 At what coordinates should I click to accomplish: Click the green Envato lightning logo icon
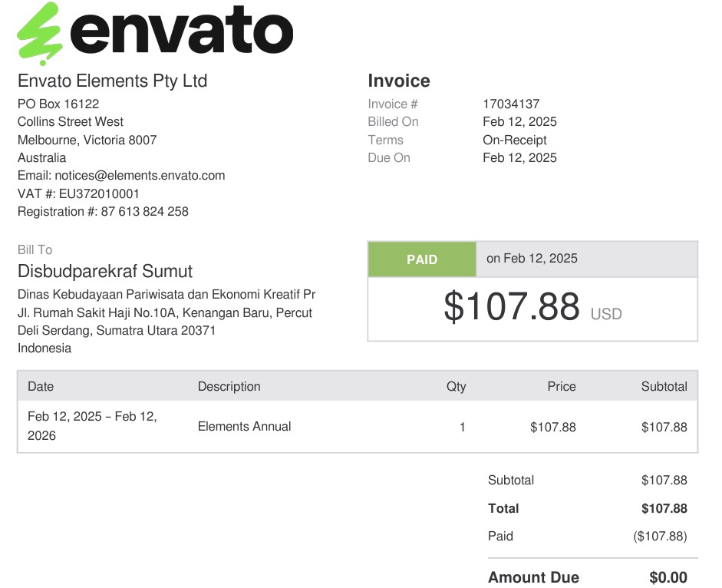[x=40, y=34]
